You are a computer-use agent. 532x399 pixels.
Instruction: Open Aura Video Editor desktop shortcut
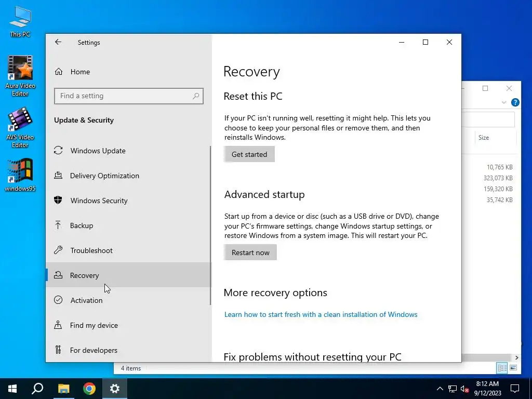click(20, 76)
